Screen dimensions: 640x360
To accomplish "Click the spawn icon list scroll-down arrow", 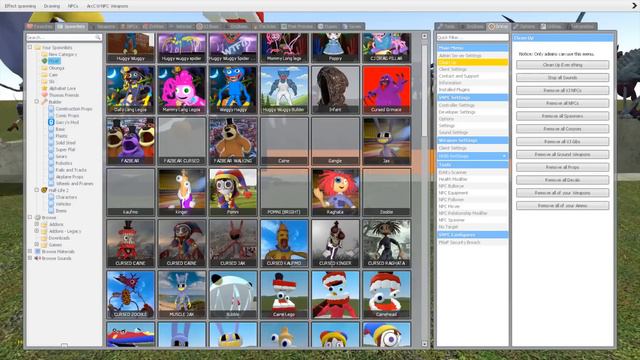I will click(424, 344).
